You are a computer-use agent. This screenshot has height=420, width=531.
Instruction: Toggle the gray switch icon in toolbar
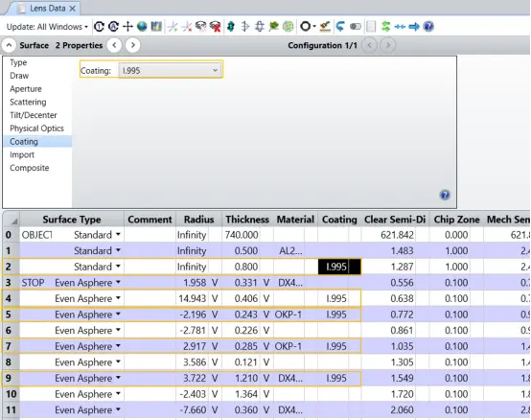pos(356,27)
